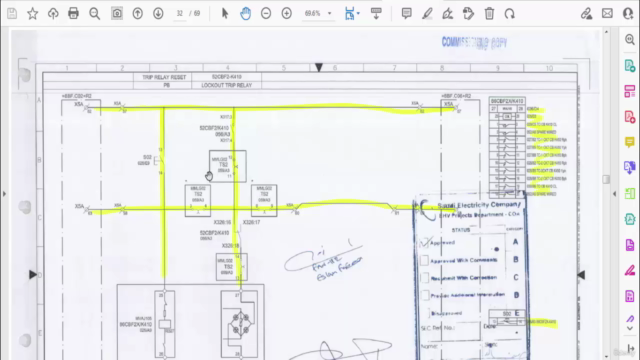This screenshot has width=640, height=360.
Task: Rotate the page view
Action: [509, 13]
